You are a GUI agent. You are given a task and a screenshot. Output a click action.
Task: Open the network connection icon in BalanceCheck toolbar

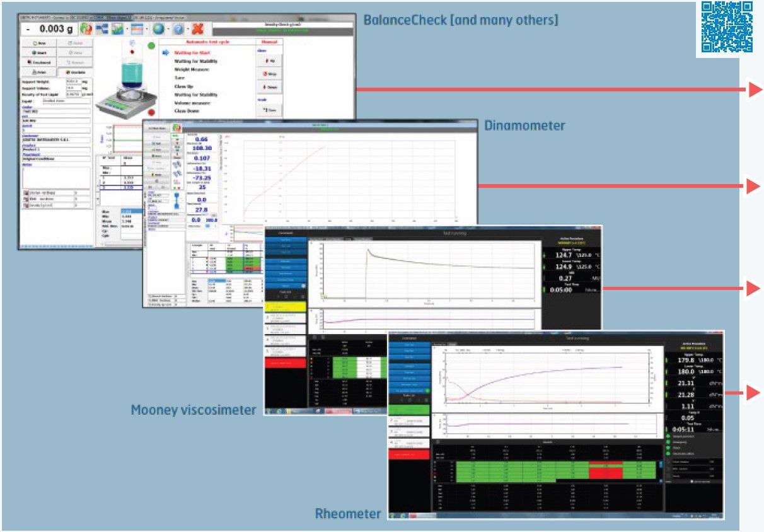click(x=103, y=29)
